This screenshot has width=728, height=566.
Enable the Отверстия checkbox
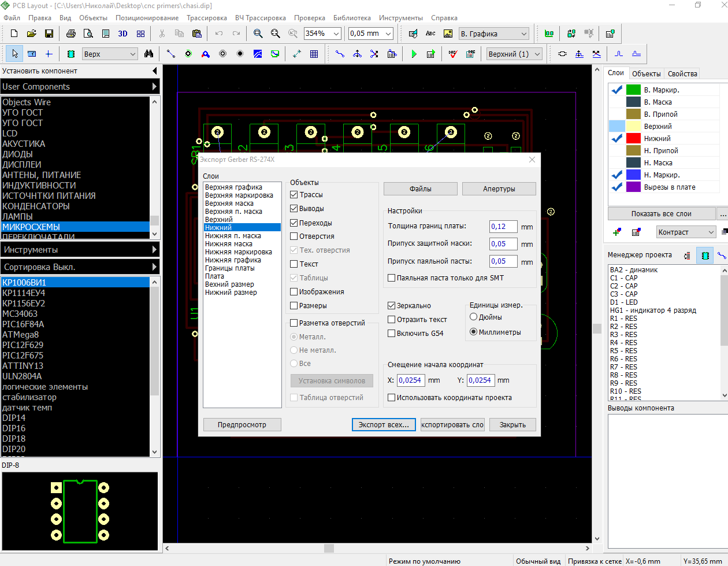click(x=294, y=236)
